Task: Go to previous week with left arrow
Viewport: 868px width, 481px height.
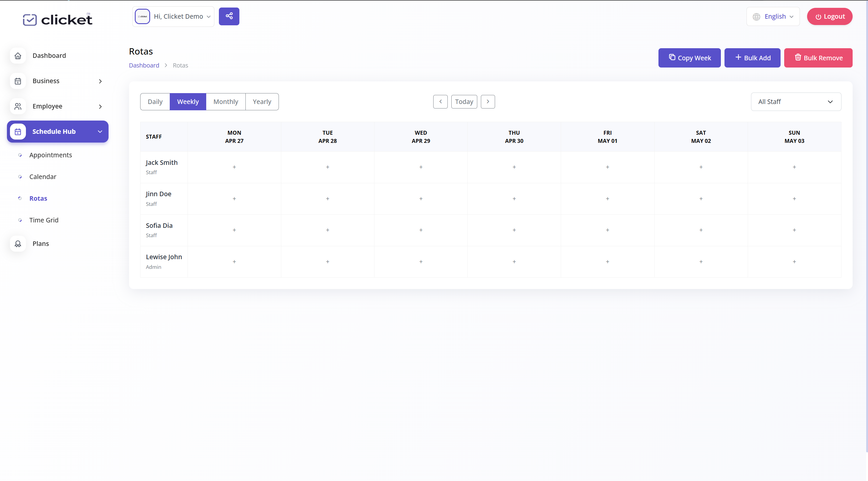Action: [440, 102]
